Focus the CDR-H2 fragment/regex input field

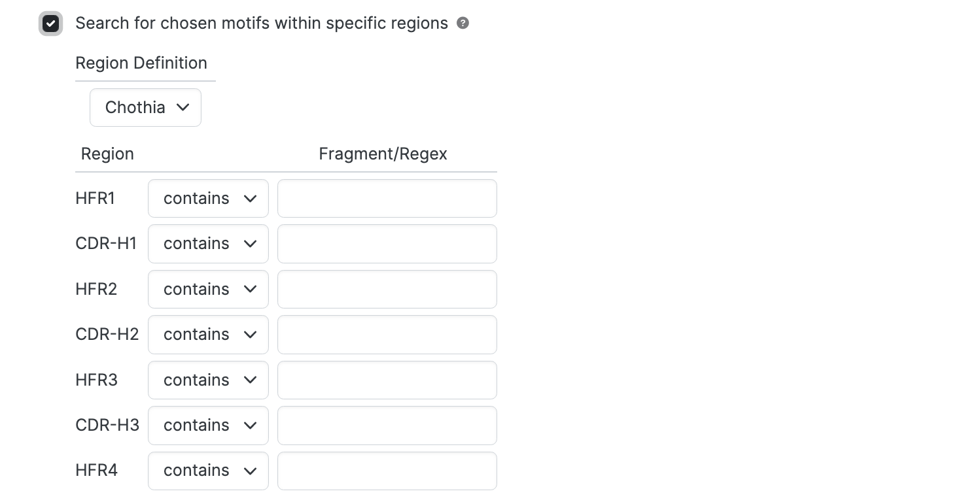tap(387, 335)
